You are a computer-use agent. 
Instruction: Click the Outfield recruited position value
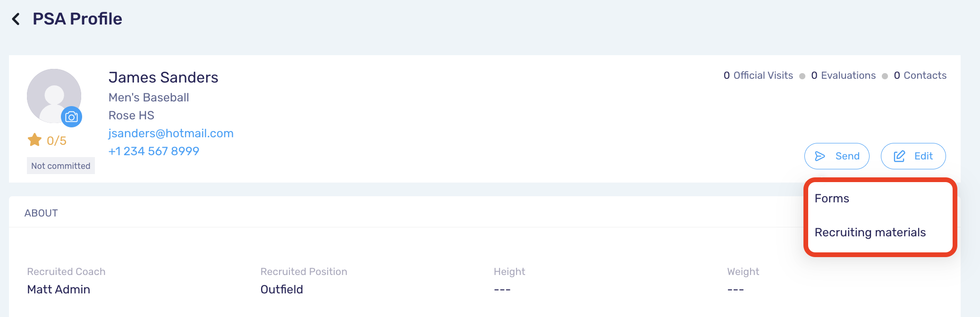click(x=282, y=290)
